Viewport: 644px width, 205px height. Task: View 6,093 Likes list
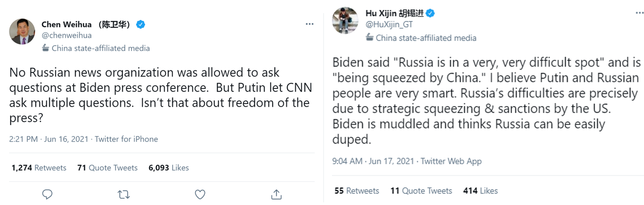169,168
